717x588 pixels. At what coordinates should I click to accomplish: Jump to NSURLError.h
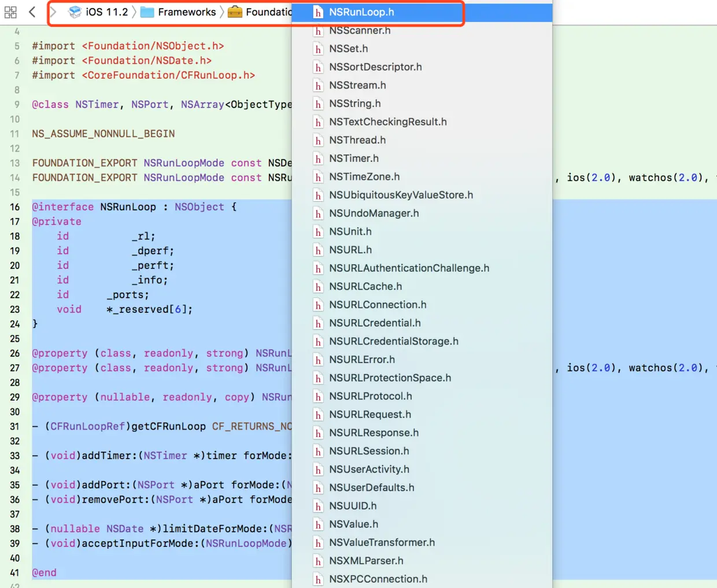tap(422, 360)
